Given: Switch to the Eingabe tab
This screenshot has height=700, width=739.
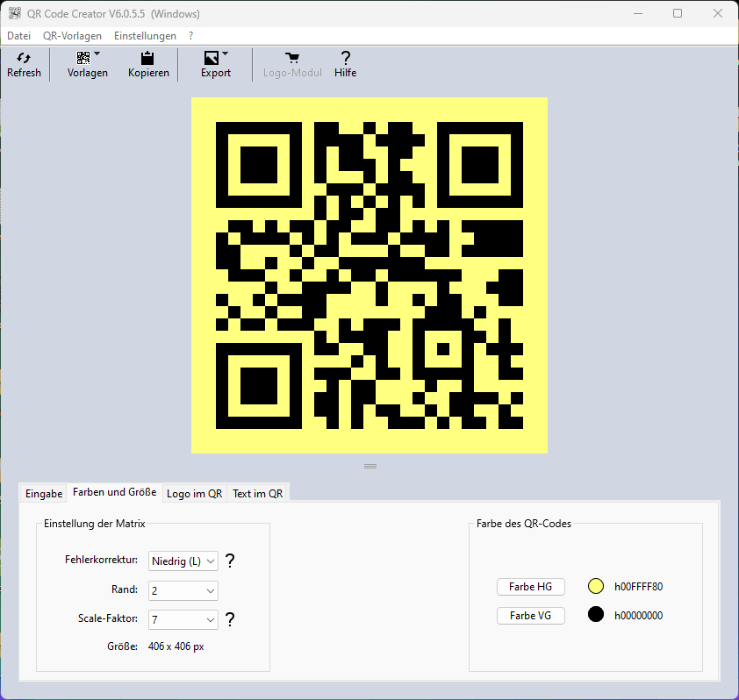Looking at the screenshot, I should [44, 494].
